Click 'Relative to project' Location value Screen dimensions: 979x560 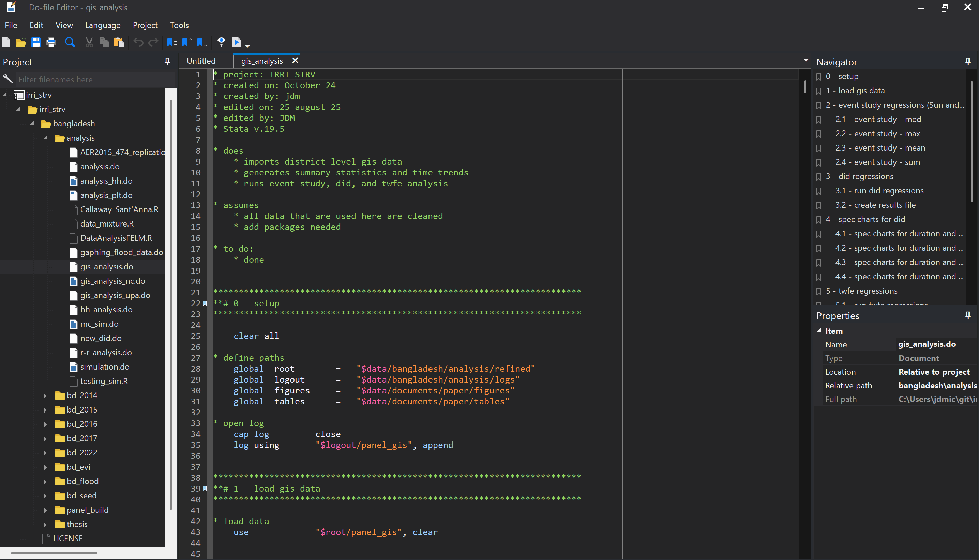(934, 372)
